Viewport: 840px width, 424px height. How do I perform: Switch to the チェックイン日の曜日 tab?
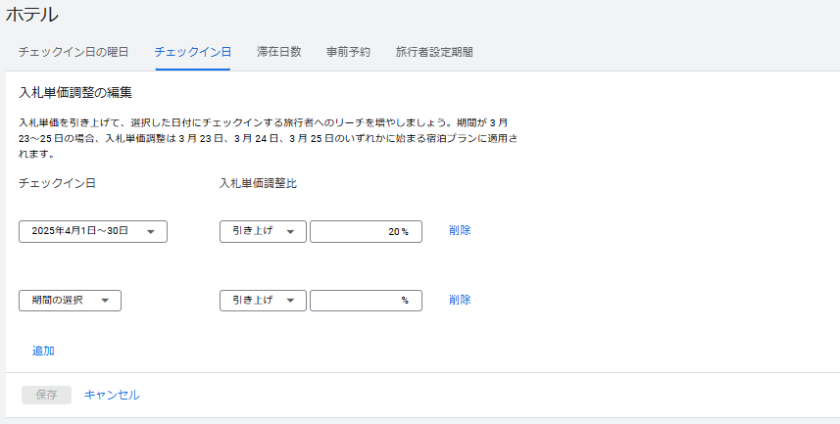[x=73, y=52]
